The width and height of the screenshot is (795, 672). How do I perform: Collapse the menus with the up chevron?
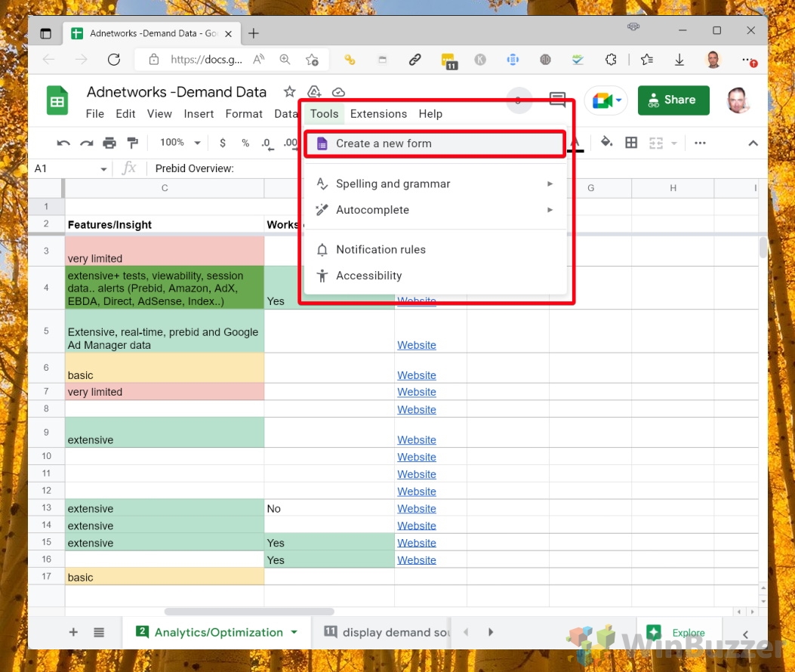[753, 143]
